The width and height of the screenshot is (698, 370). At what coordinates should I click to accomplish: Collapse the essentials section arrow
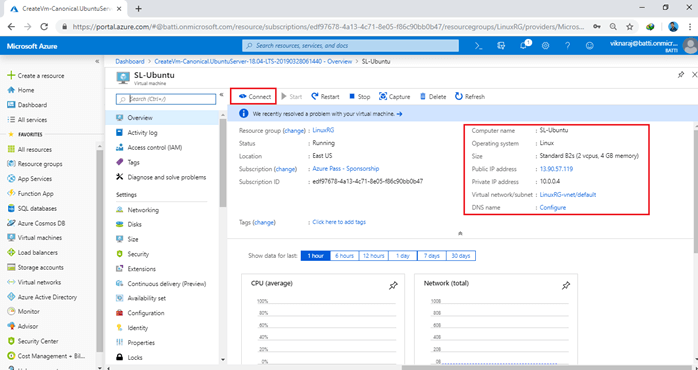460,233
